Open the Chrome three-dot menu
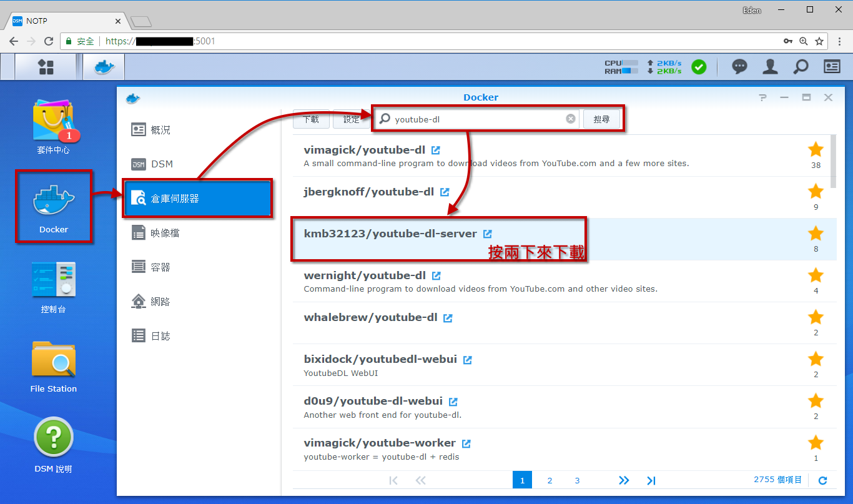Viewport: 853px width, 504px height. (839, 41)
